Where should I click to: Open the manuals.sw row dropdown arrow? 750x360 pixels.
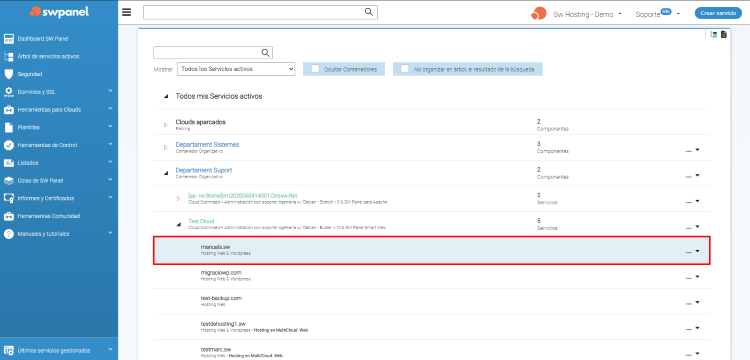pyautogui.click(x=697, y=251)
